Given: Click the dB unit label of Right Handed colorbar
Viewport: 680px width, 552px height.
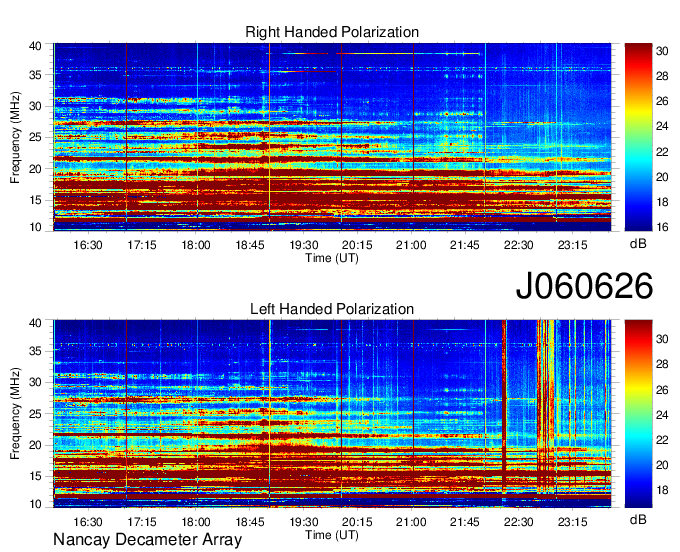Looking at the screenshot, I should (x=638, y=244).
